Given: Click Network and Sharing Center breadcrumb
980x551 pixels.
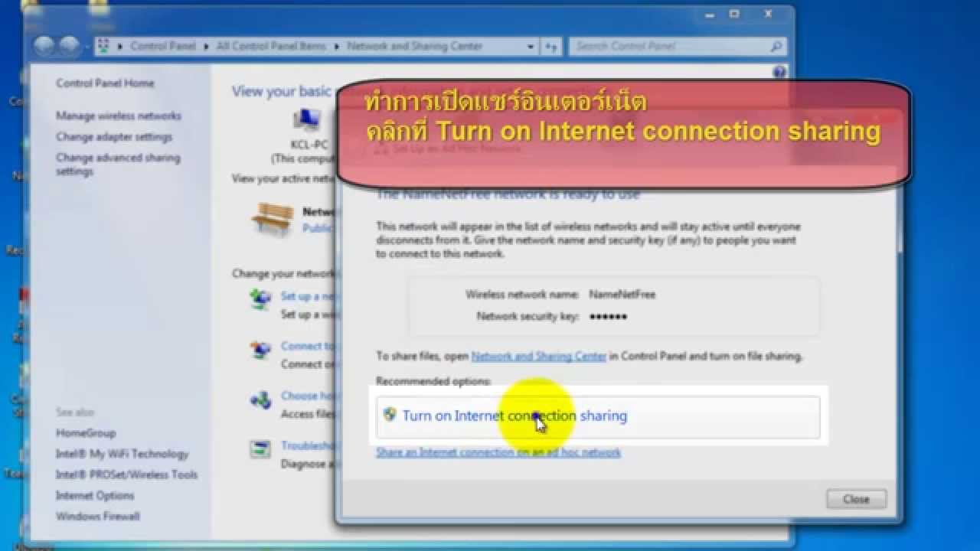Looking at the screenshot, I should coord(414,46).
